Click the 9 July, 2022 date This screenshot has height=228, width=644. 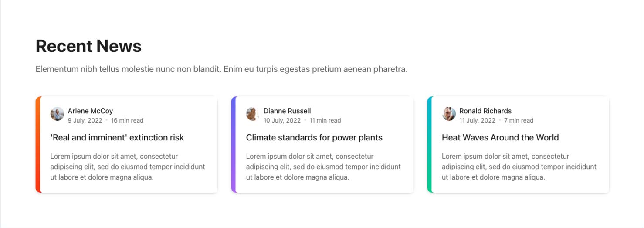(x=85, y=120)
